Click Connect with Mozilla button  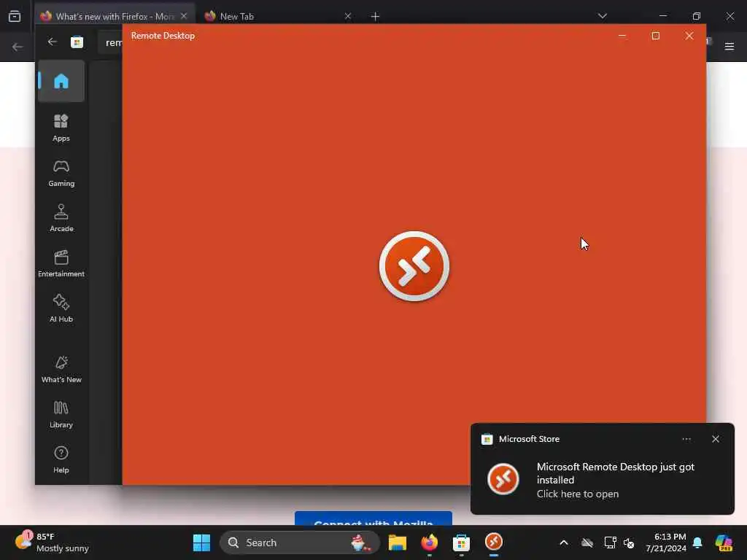[373, 518]
